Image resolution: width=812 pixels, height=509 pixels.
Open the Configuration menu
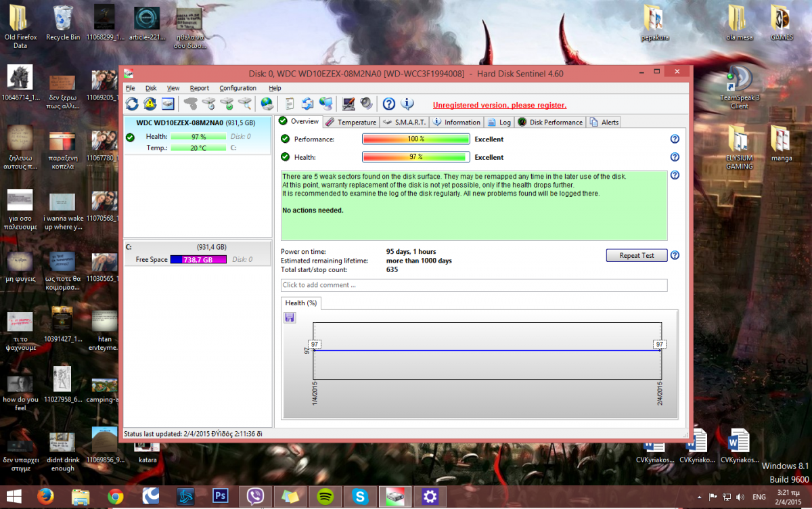pos(238,88)
